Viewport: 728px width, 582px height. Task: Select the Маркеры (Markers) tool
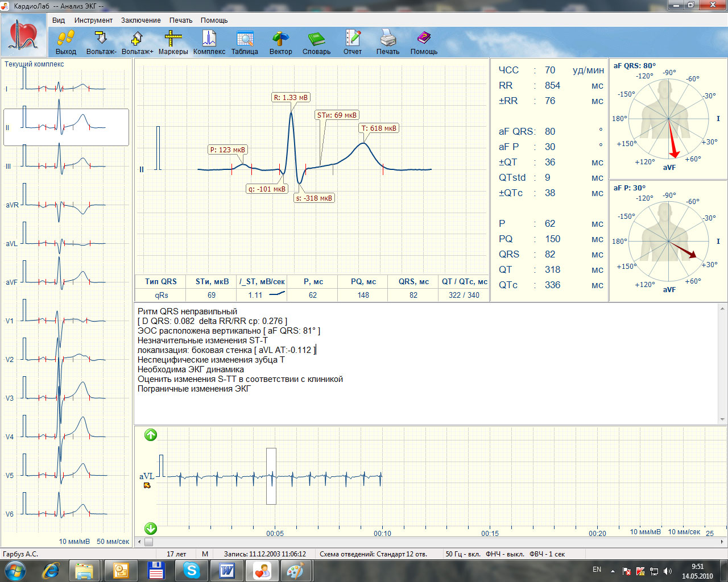click(173, 39)
